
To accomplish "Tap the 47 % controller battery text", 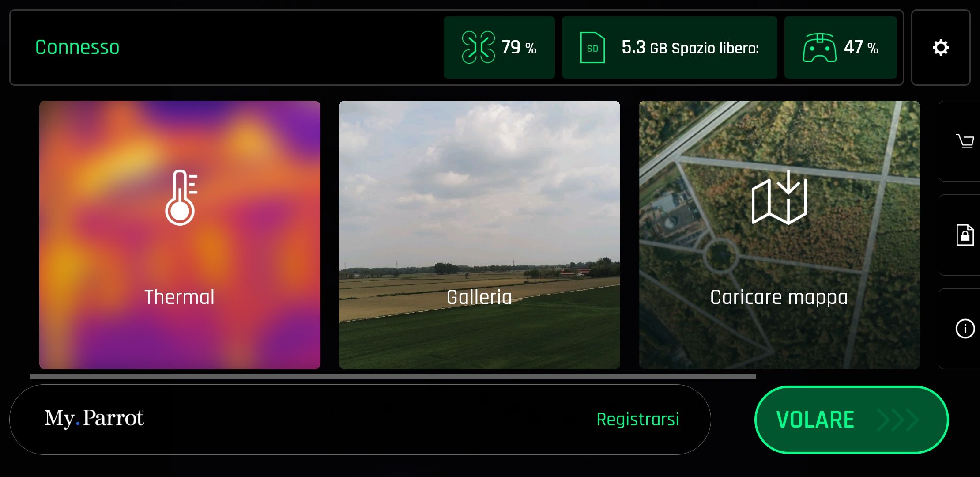I will coord(861,47).
